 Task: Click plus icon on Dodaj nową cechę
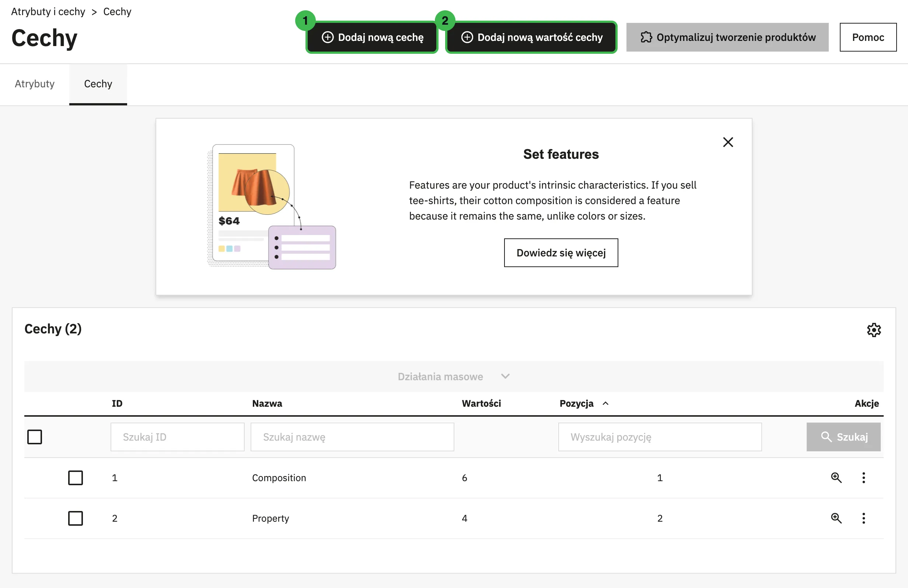[x=328, y=37]
